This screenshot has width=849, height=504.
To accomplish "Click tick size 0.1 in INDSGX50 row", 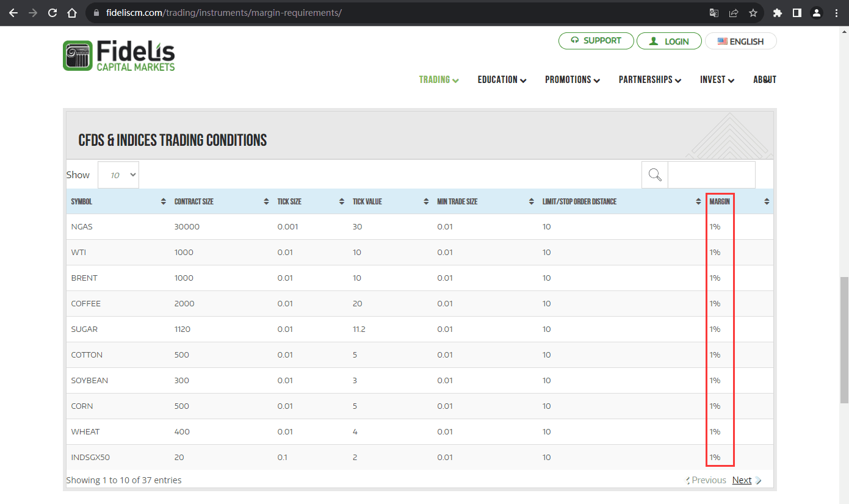I will coord(282,458).
